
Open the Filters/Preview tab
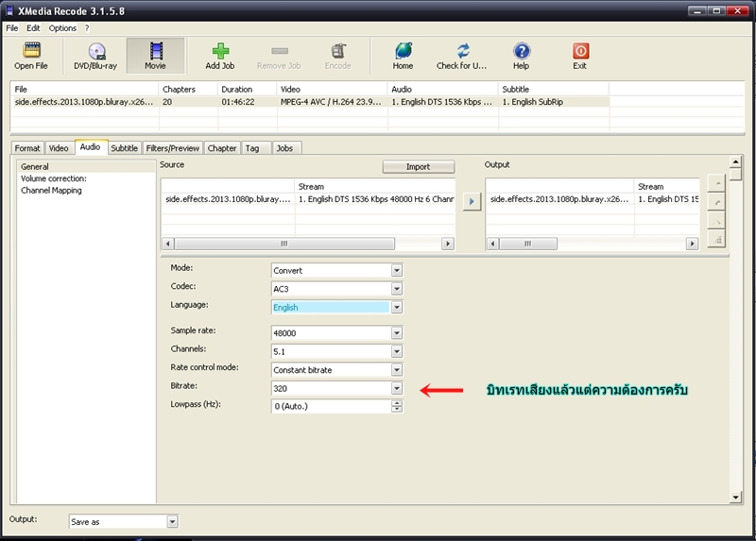pyautogui.click(x=173, y=148)
